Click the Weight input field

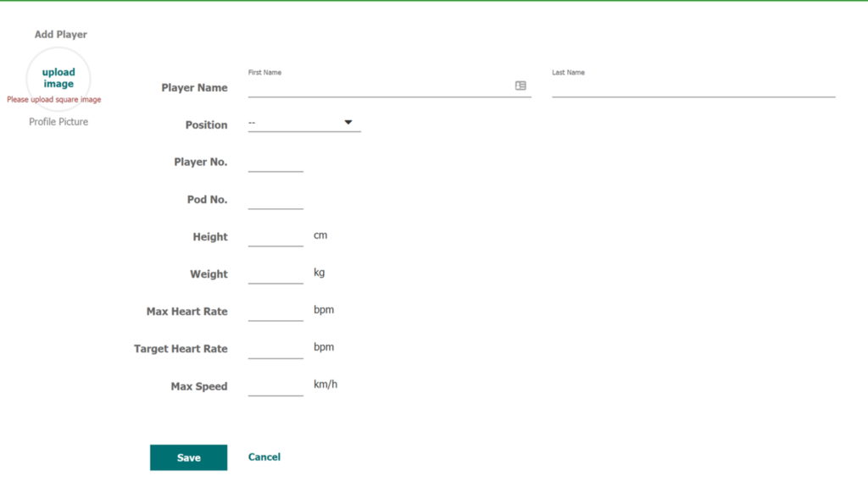click(x=275, y=274)
